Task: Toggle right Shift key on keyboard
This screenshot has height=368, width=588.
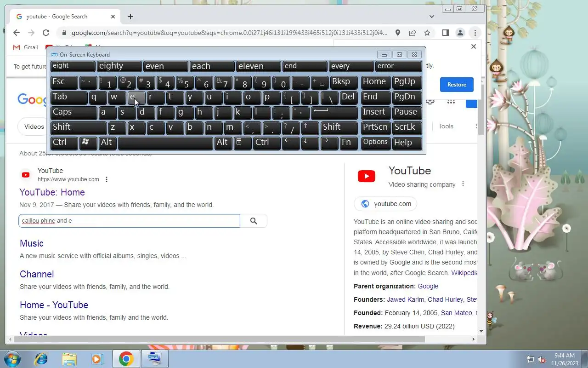Action: click(339, 127)
